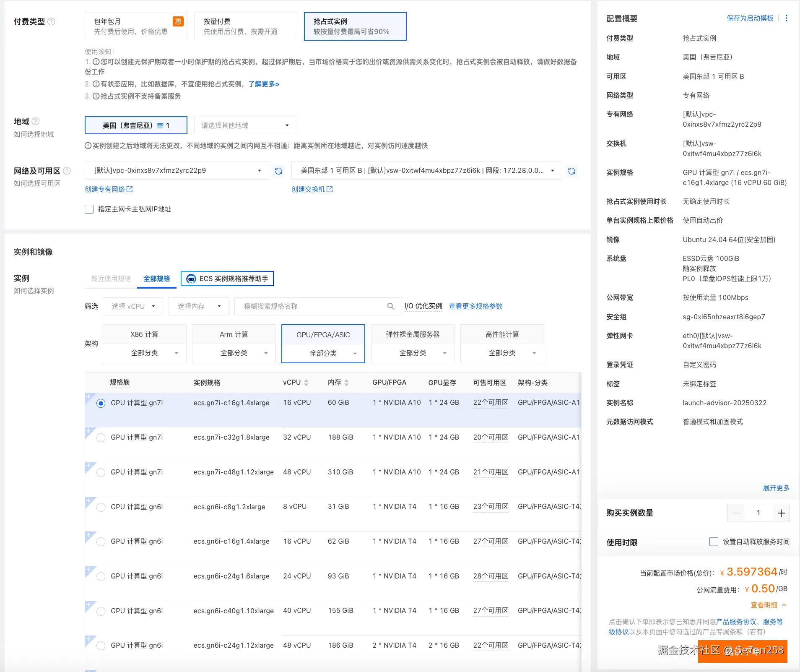Click the purchase quantity number field
Viewport: 800px width, 672px height.
coord(758,513)
